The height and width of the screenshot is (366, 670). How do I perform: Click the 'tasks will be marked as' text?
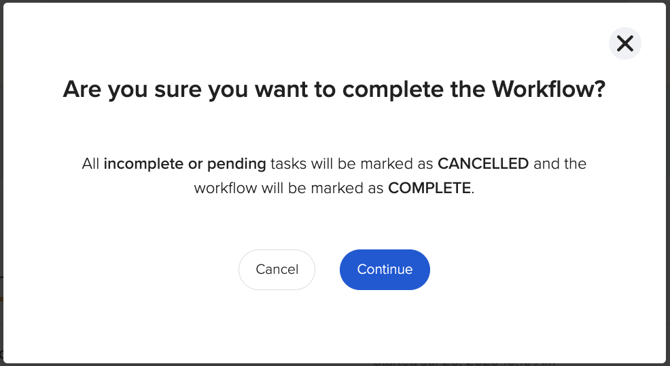click(352, 164)
